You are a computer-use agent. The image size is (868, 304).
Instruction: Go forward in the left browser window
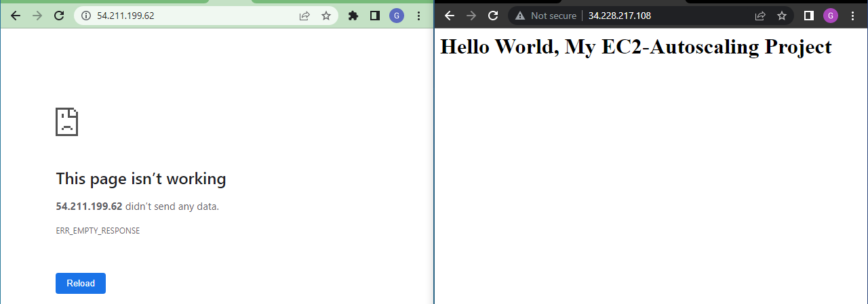coord(37,16)
